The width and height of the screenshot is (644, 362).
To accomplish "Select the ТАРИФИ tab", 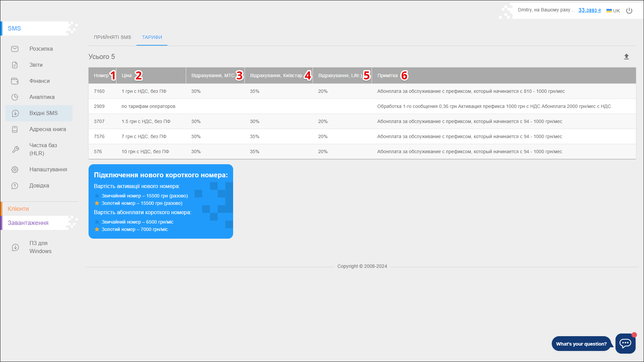I will pos(152,37).
